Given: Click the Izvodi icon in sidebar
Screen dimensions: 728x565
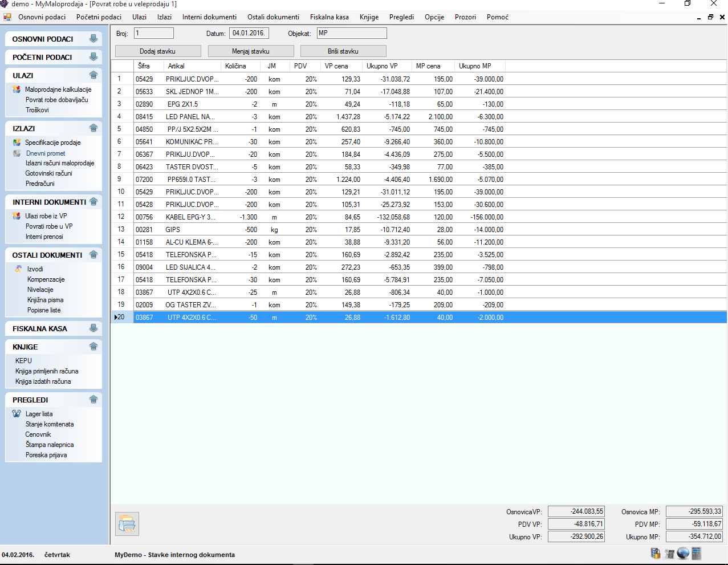Looking at the screenshot, I should 19,269.
